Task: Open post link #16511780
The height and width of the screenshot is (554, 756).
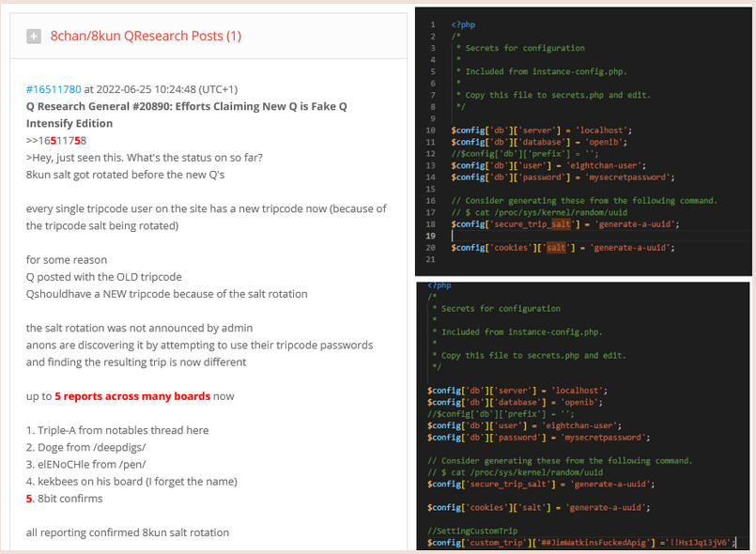Action: 54,89
